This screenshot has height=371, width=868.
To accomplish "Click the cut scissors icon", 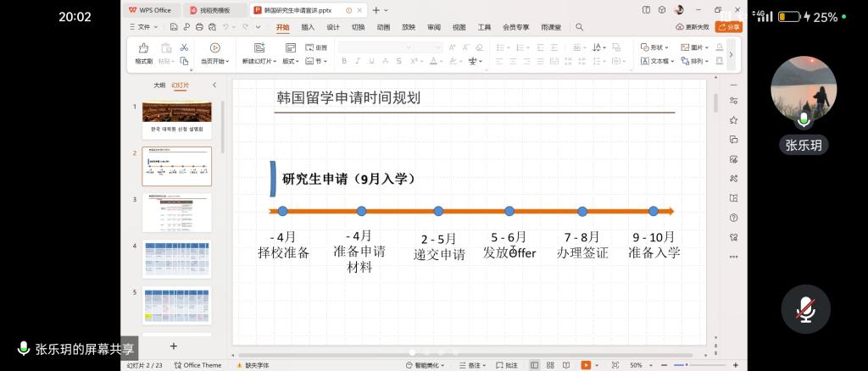I will (x=184, y=47).
